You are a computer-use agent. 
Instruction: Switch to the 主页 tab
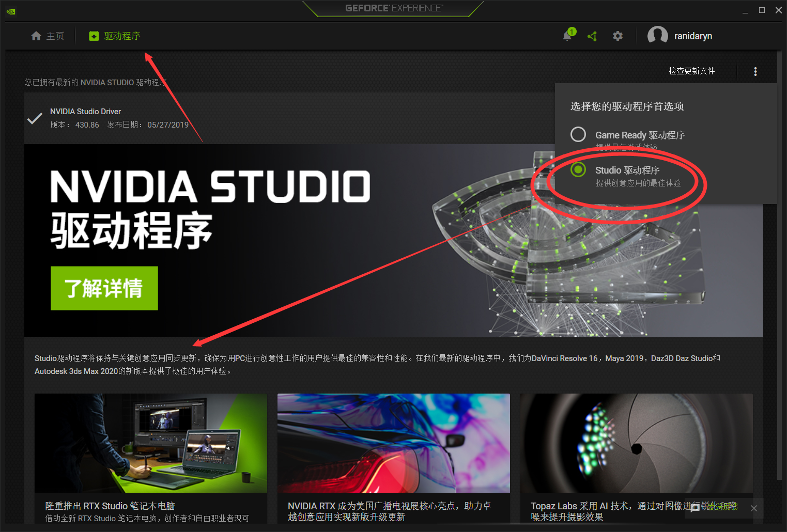(x=55, y=36)
